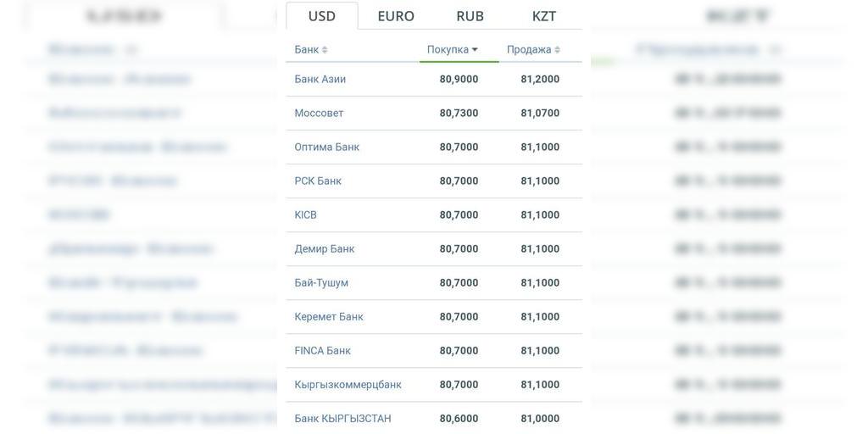
Task: Open the FINCA Банк link
Action: click(322, 350)
